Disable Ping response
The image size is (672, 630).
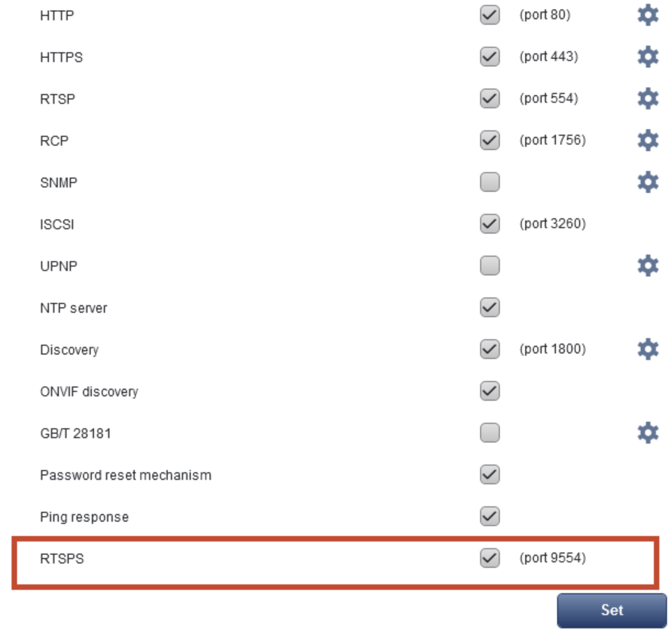click(x=488, y=516)
